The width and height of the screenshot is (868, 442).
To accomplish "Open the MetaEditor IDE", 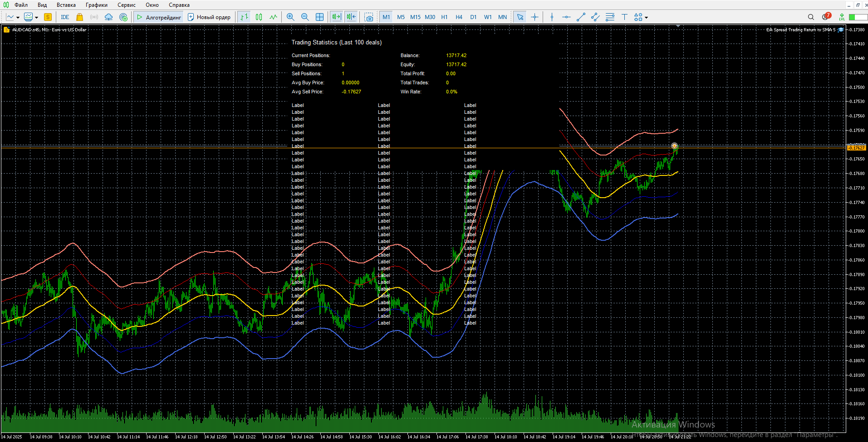I will [x=65, y=17].
